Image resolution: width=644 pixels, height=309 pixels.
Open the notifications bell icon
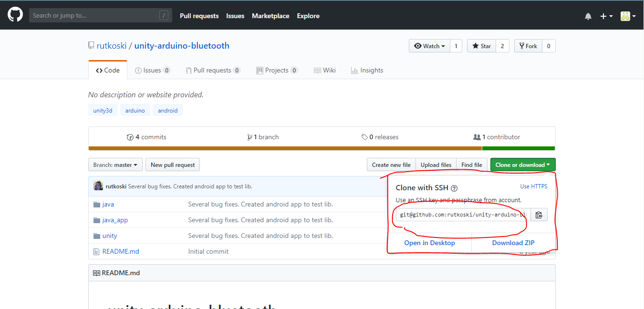click(x=588, y=16)
